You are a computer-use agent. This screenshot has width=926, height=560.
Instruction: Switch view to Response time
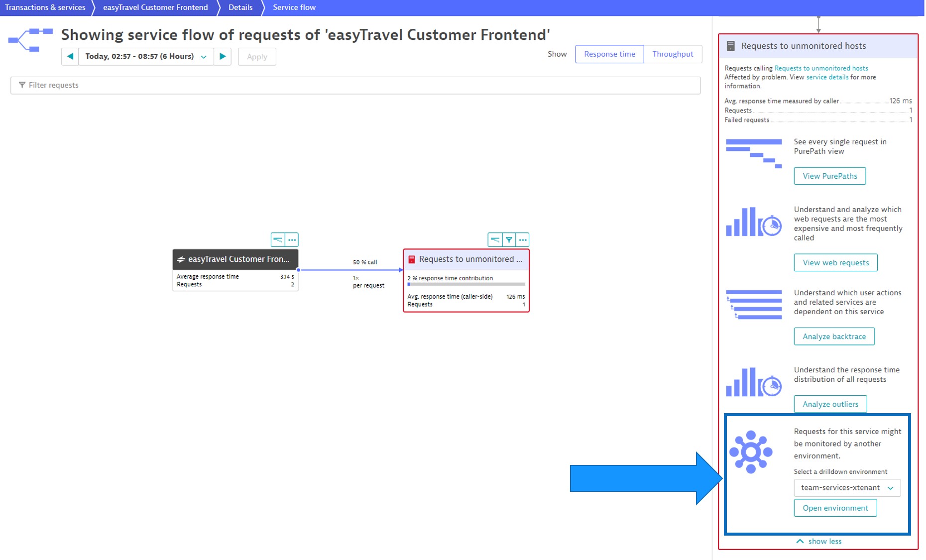(x=609, y=54)
